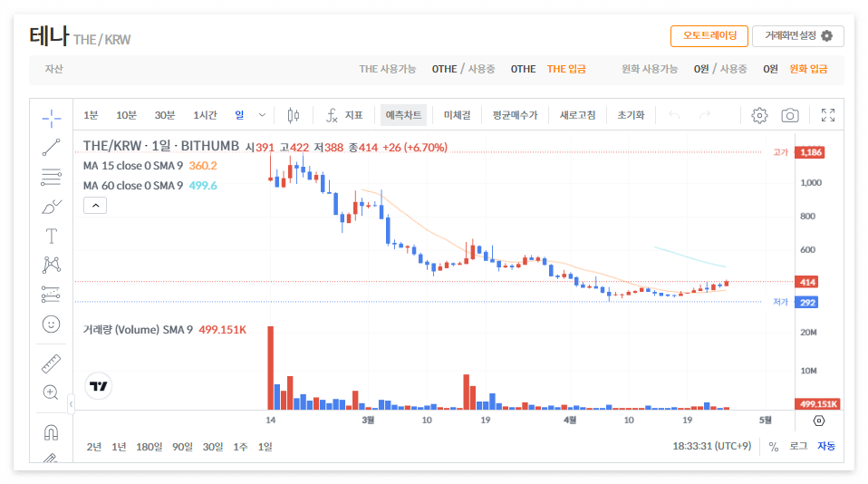Screen dimensions: 868x484
Task: Open the timezone 18:33:31 (UTC+9) menu
Action: (x=712, y=446)
